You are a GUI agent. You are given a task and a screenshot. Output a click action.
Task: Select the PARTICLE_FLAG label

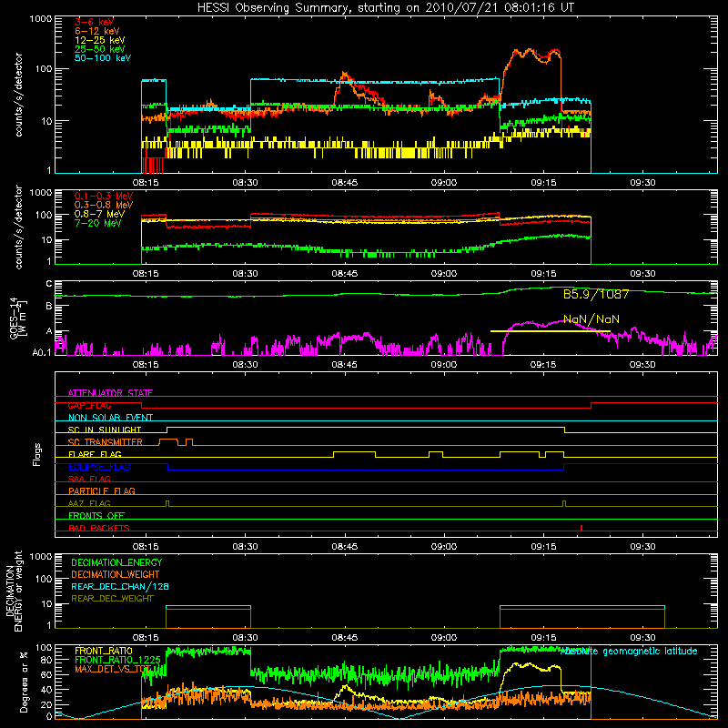point(102,490)
